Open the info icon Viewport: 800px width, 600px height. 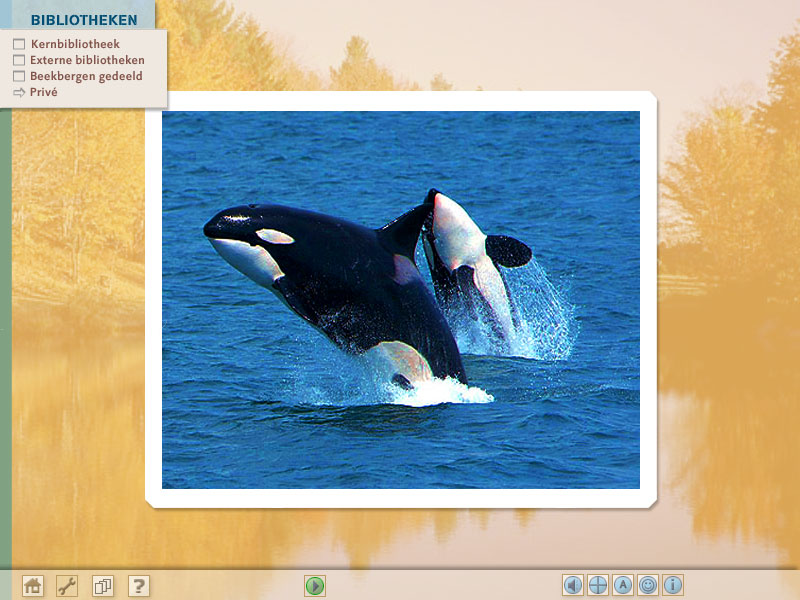pyautogui.click(x=672, y=585)
